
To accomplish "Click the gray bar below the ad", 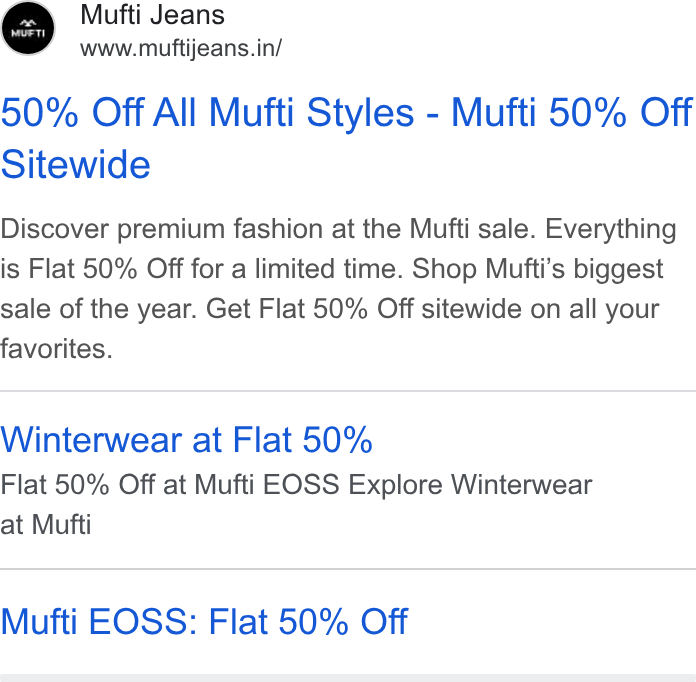I will (348, 678).
